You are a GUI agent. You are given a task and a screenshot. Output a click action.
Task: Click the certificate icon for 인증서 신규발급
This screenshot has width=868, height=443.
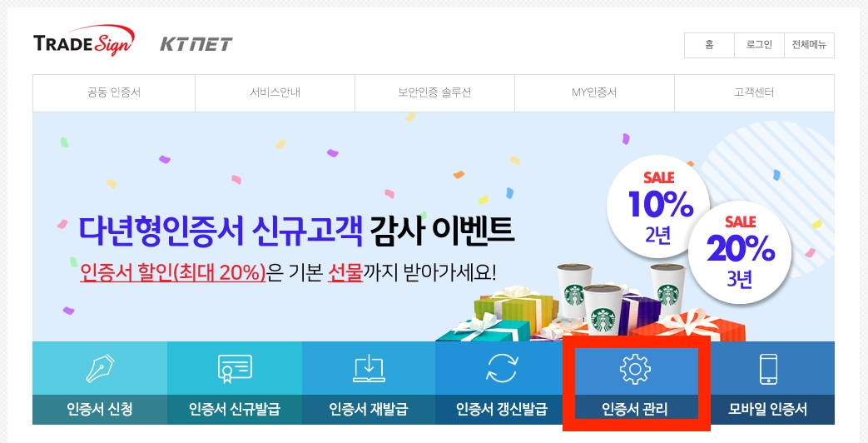tap(235, 369)
